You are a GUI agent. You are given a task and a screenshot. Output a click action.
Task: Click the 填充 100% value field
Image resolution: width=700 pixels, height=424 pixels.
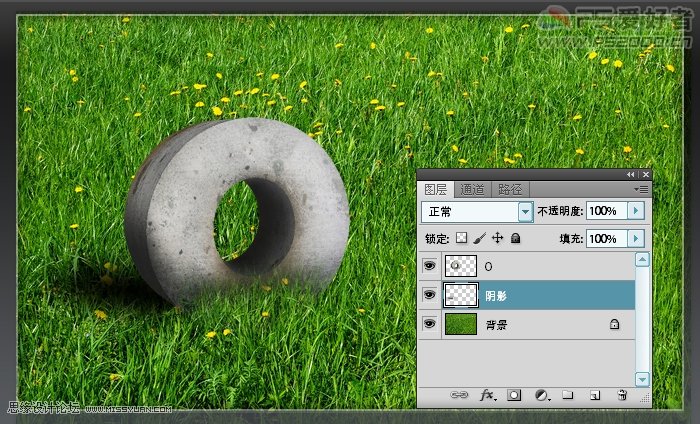coord(607,239)
